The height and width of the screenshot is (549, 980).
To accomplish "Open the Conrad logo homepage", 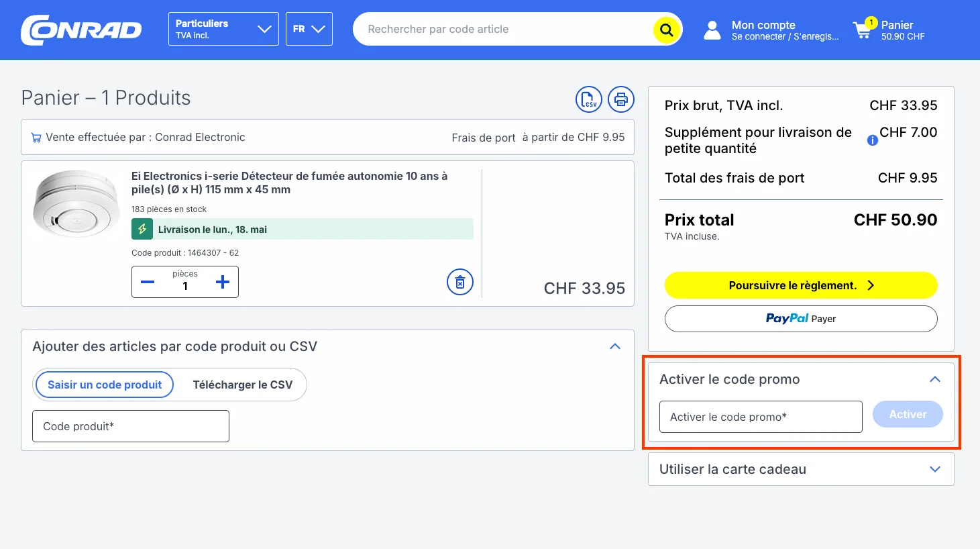I will [81, 30].
